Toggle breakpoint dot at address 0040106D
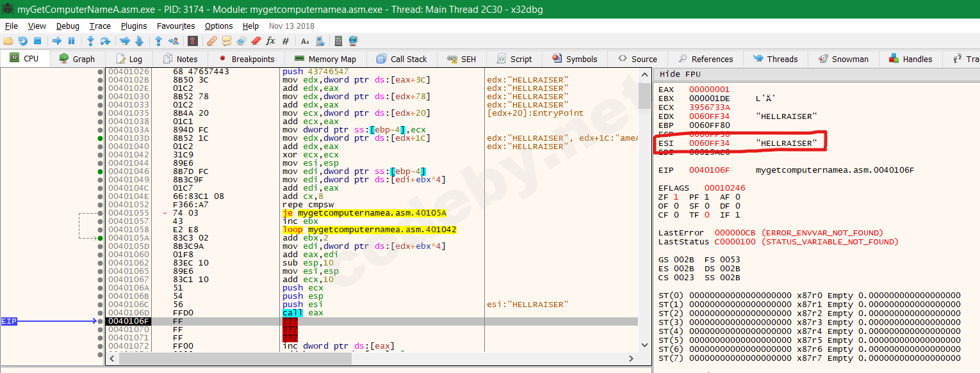This screenshot has width=980, height=373. [x=101, y=313]
